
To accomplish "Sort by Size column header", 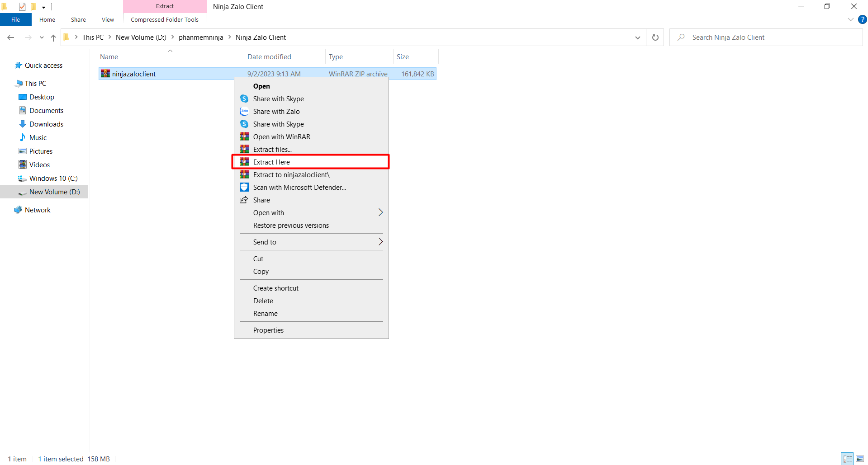I will tap(416, 56).
